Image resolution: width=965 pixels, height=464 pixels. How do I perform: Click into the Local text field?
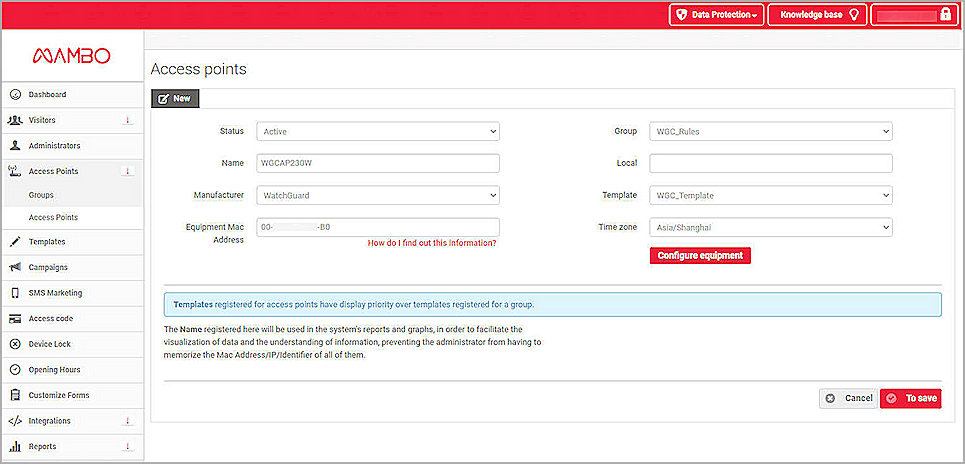[x=770, y=163]
